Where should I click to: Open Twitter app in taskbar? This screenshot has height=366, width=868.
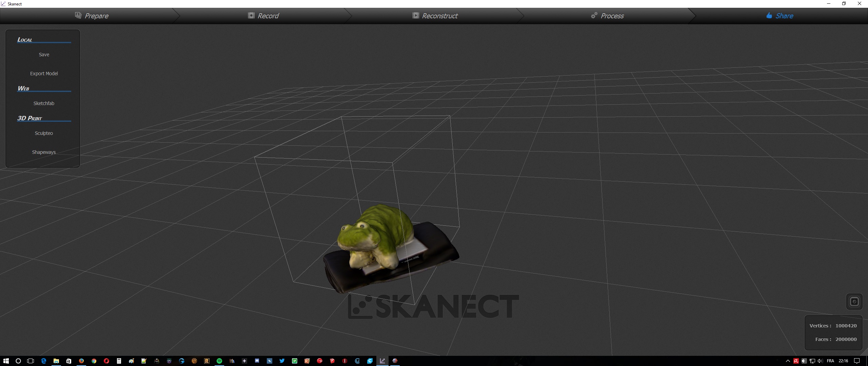point(282,361)
